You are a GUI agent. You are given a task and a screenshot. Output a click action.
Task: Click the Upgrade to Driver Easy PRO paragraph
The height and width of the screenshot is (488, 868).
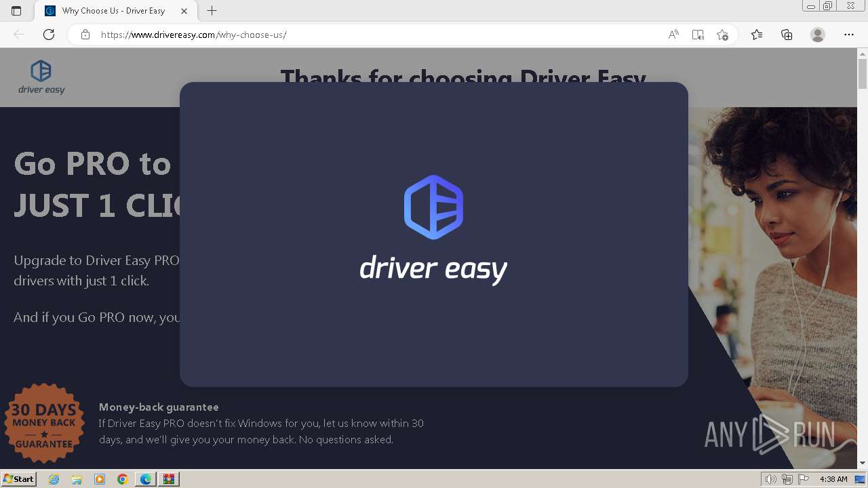(x=97, y=270)
